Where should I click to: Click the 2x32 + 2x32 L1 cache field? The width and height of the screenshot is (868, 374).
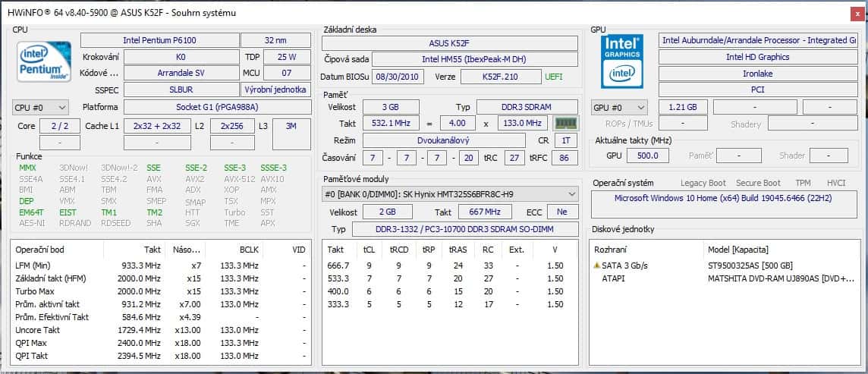click(x=157, y=126)
